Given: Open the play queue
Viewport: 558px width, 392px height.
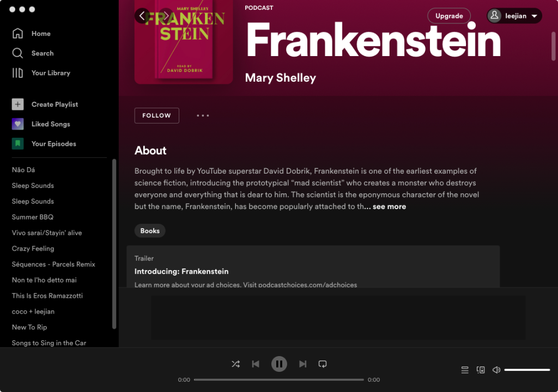Looking at the screenshot, I should [465, 370].
